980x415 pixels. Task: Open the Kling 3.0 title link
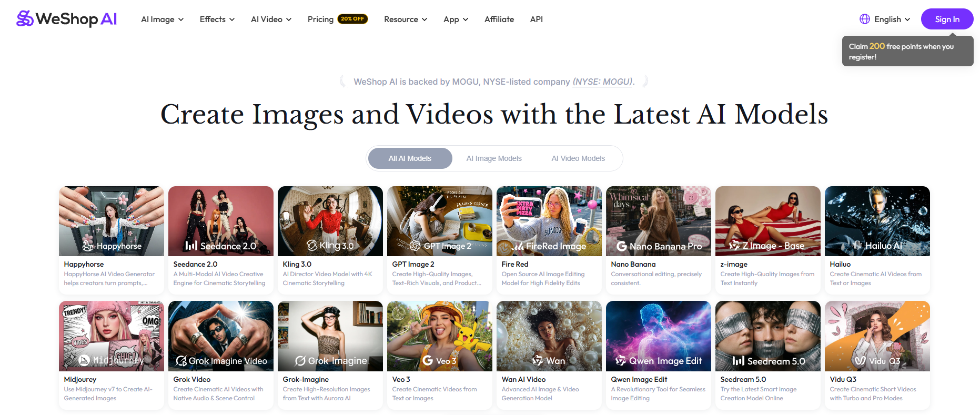pos(297,264)
